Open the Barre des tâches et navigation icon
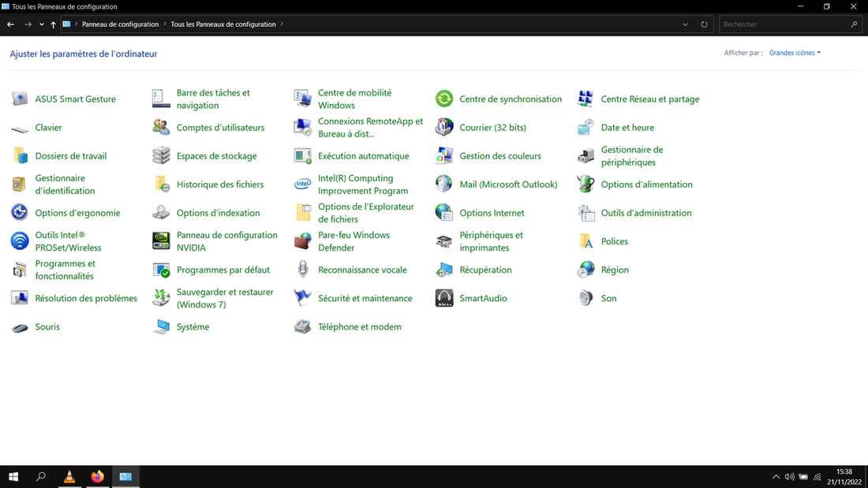The width and height of the screenshot is (868, 488). pos(161,99)
